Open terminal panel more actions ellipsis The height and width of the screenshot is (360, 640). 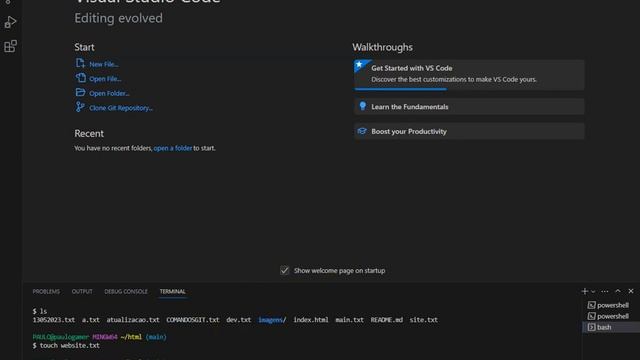coord(605,291)
